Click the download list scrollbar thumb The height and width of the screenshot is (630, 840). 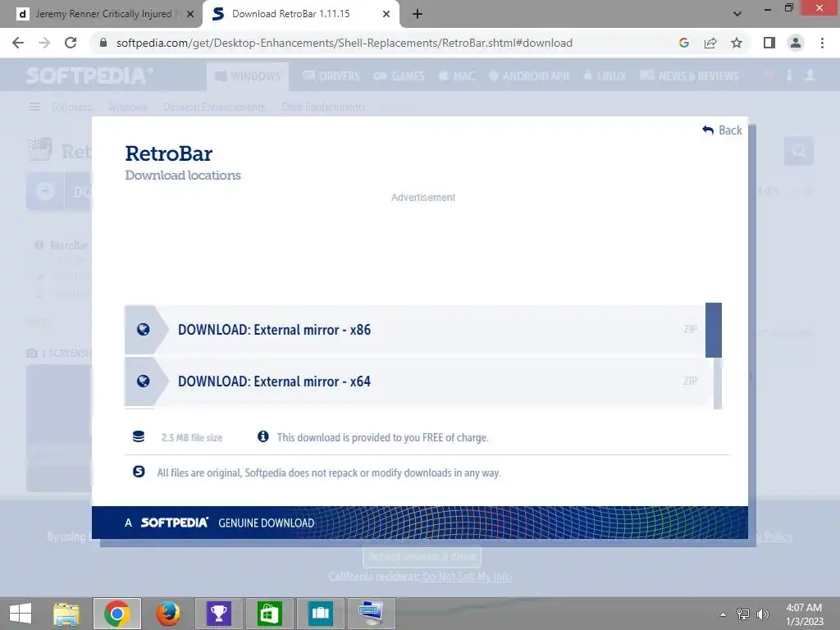coord(714,330)
